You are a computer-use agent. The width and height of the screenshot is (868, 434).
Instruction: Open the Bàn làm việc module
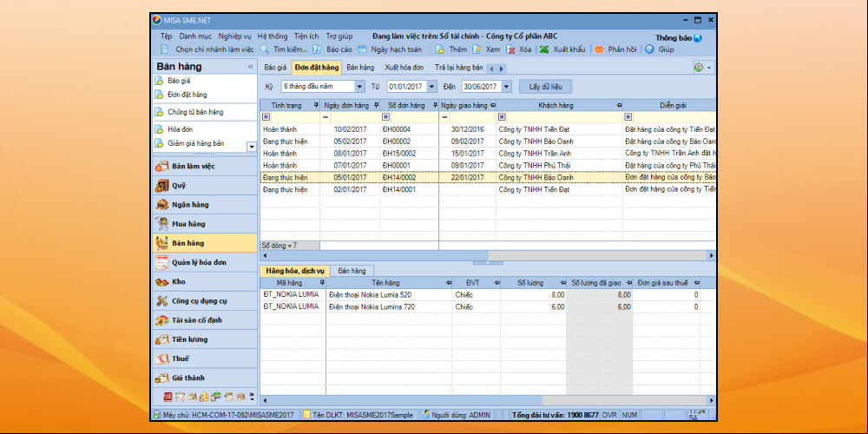(205, 166)
